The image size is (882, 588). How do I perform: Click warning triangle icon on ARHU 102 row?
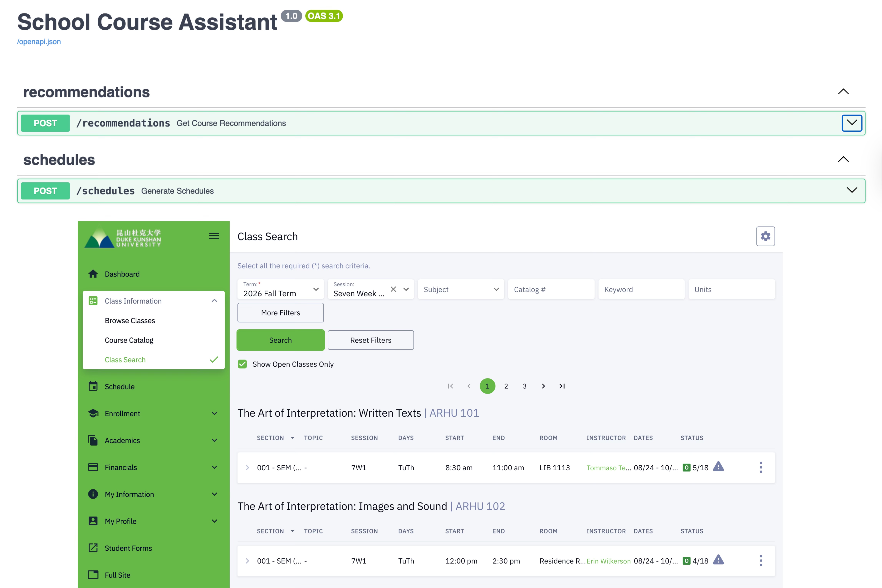718,560
